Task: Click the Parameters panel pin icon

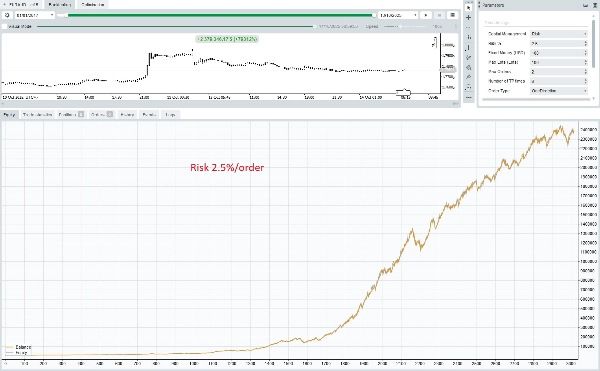Action: click(x=595, y=5)
